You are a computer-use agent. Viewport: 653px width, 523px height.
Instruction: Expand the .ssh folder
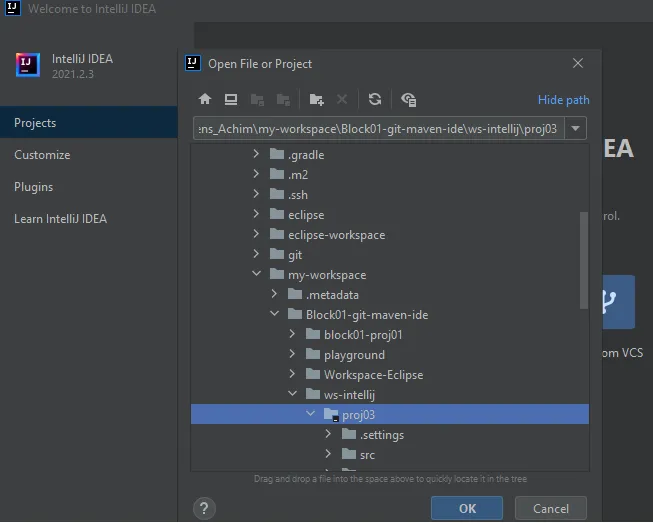[x=256, y=194]
